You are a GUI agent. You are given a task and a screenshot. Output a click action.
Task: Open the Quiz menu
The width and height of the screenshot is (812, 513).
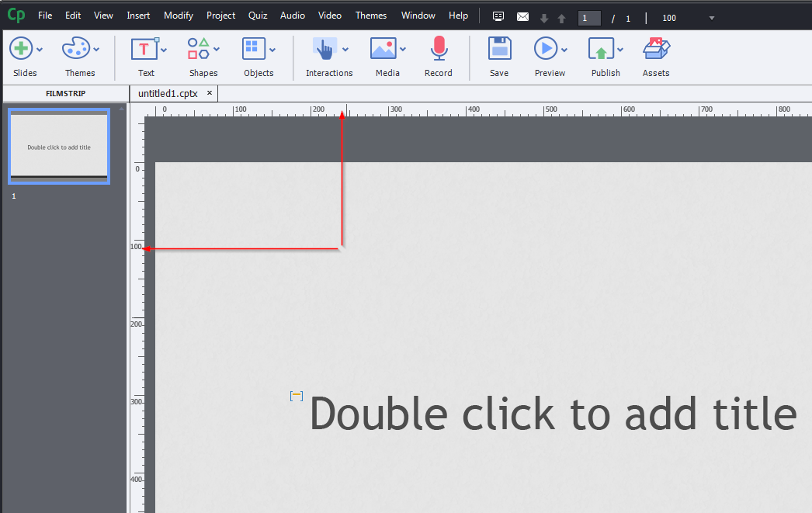[x=258, y=15]
